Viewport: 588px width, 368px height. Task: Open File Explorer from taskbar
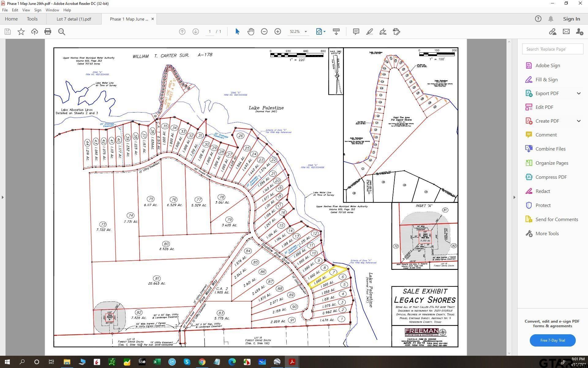67,362
